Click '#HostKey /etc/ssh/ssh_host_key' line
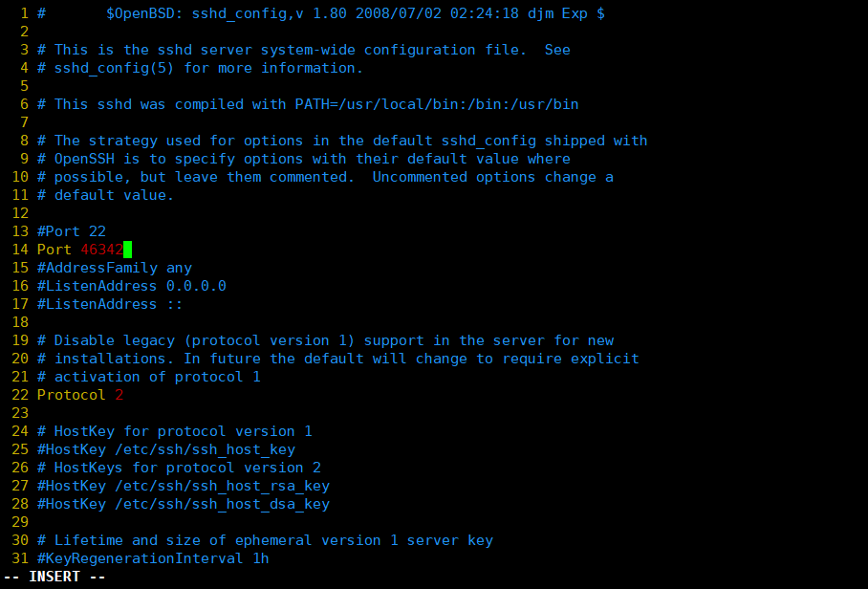 [x=166, y=449]
